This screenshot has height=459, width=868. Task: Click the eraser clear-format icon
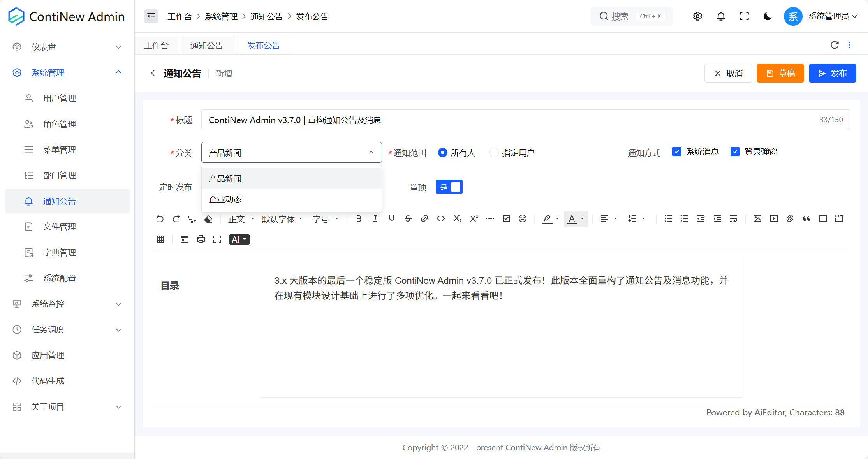pos(208,219)
